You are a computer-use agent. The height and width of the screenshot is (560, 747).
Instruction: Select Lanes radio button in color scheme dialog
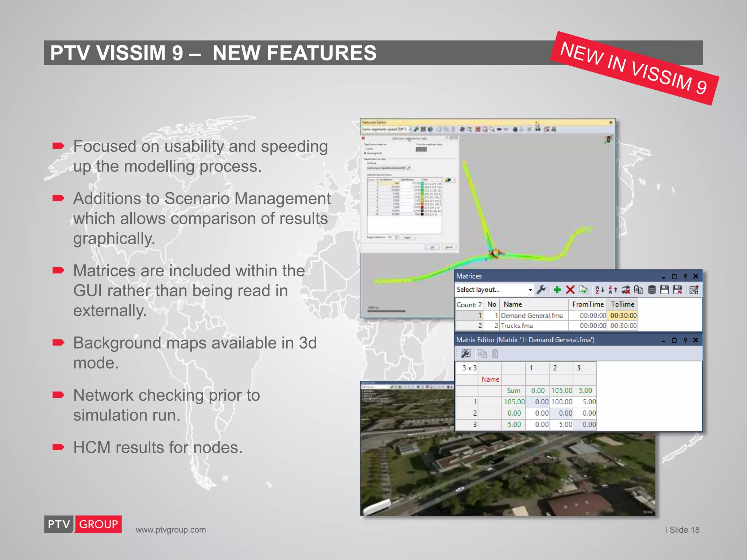365,149
